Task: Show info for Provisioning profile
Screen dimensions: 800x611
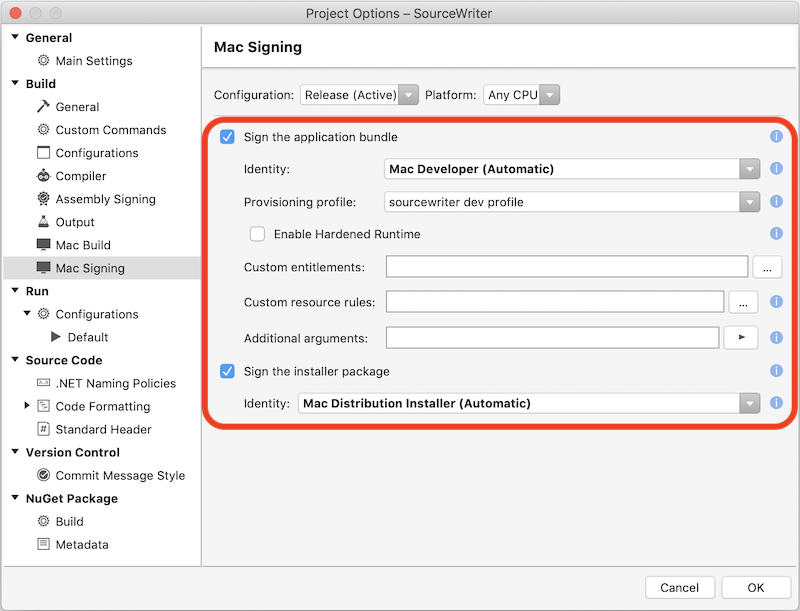Action: [776, 201]
